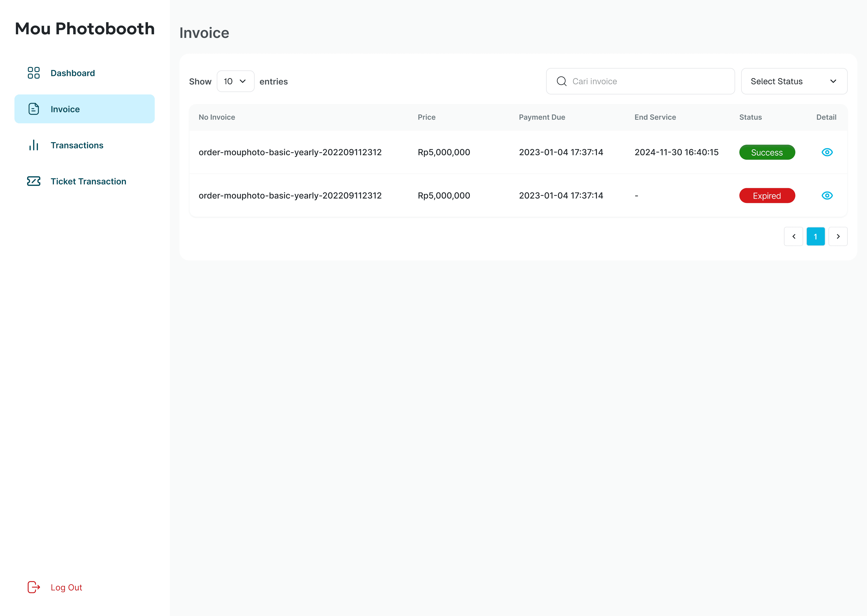View detail of the Expired invoice
The width and height of the screenshot is (867, 616).
coord(827,195)
